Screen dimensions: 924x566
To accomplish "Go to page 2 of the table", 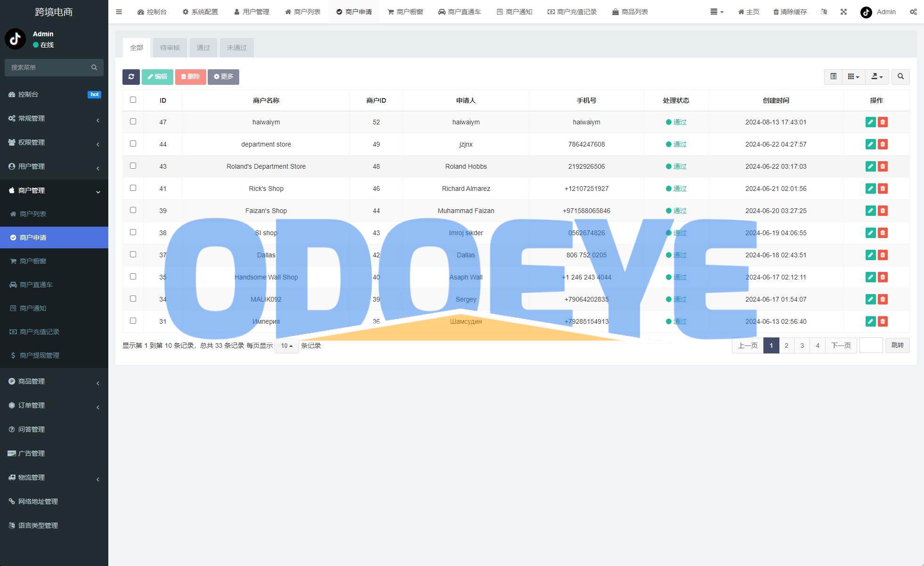I will click(x=786, y=345).
